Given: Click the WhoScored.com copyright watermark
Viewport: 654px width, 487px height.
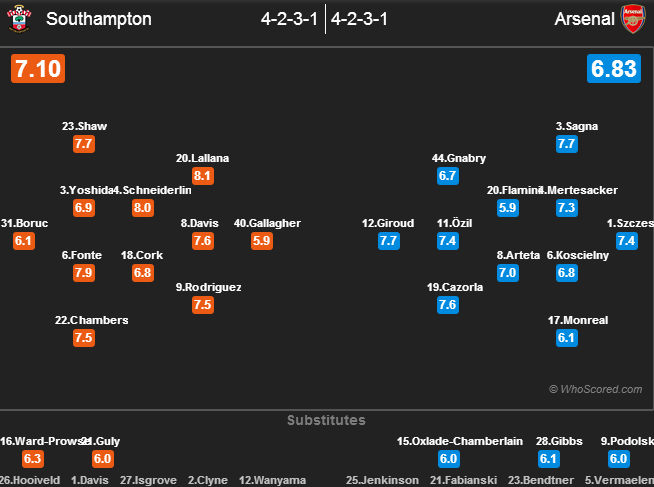Looking at the screenshot, I should [596, 389].
